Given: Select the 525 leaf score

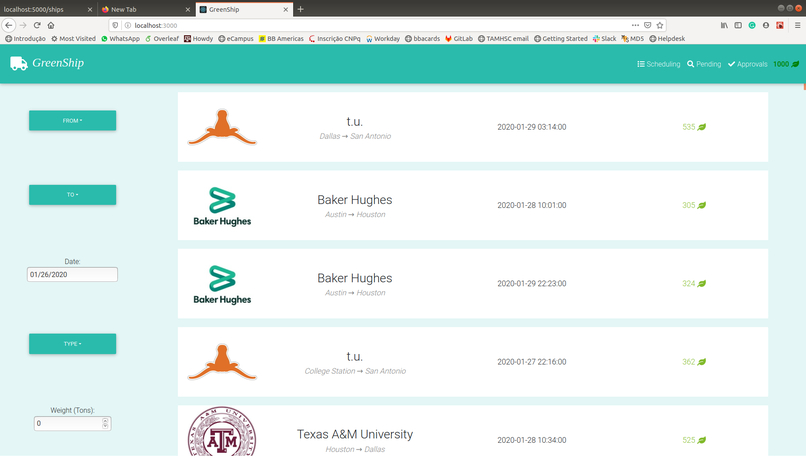Looking at the screenshot, I should (694, 440).
